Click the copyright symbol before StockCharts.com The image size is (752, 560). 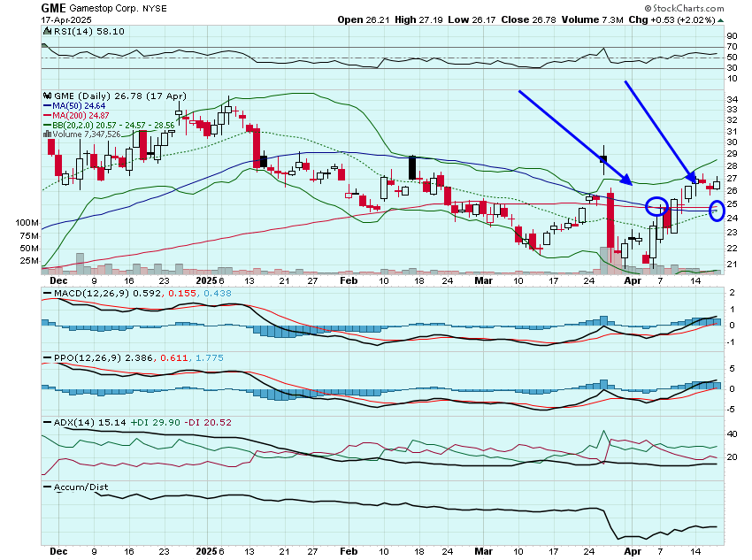[648, 8]
